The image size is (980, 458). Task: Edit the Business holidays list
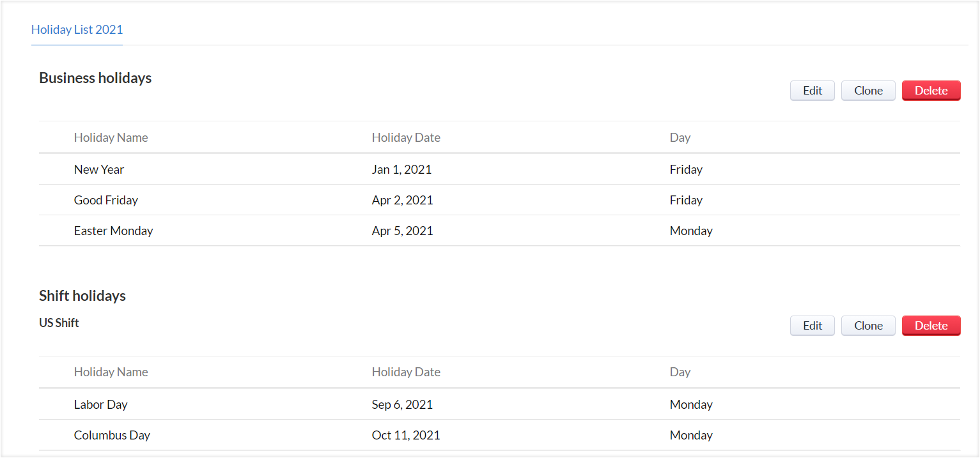pos(812,91)
